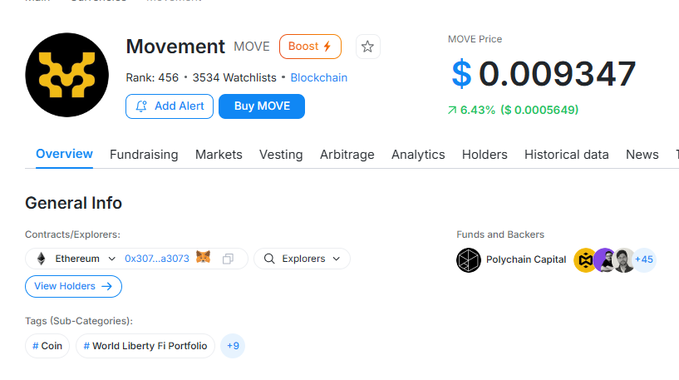Click the $ 0.009347 price value
Image resolution: width=679 pixels, height=380 pixels.
544,74
